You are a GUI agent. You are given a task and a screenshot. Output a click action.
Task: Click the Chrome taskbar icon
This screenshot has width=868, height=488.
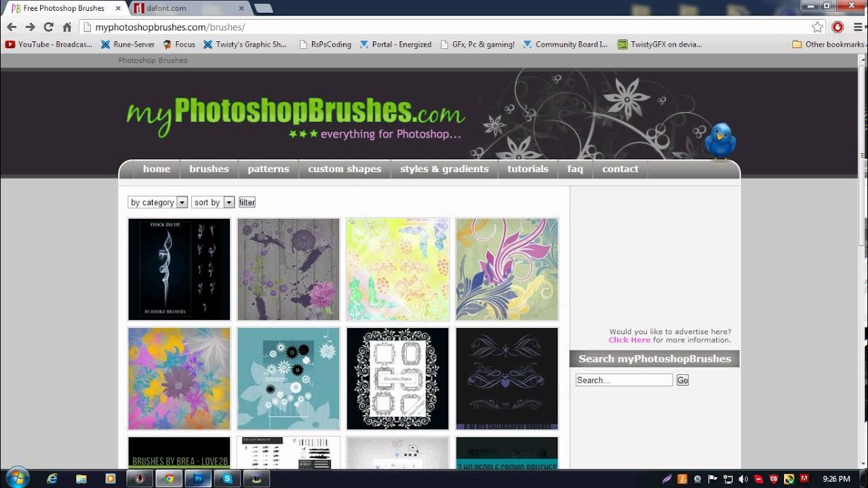coord(169,479)
